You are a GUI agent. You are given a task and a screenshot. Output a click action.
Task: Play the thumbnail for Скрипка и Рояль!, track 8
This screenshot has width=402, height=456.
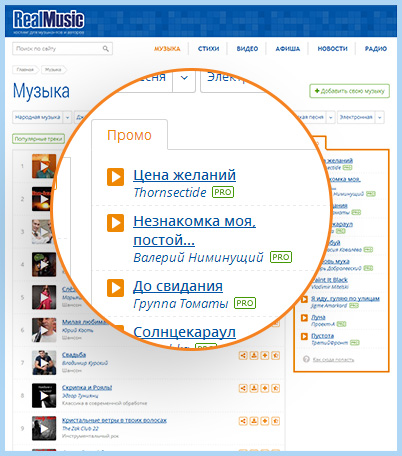click(44, 396)
